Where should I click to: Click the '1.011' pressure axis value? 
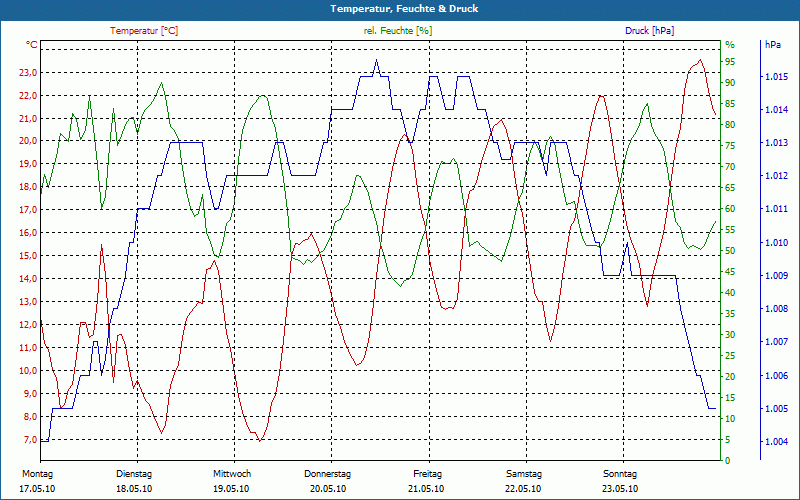[x=776, y=209]
